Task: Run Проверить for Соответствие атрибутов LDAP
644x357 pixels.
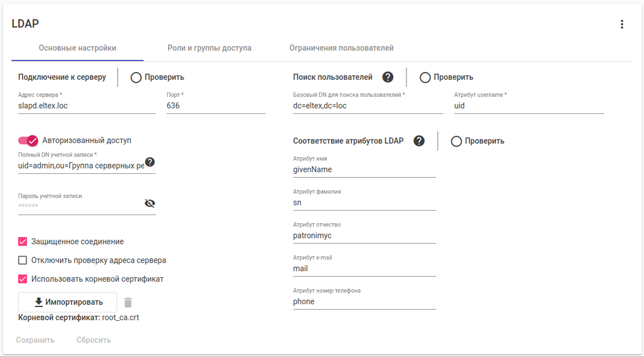Action: point(478,141)
